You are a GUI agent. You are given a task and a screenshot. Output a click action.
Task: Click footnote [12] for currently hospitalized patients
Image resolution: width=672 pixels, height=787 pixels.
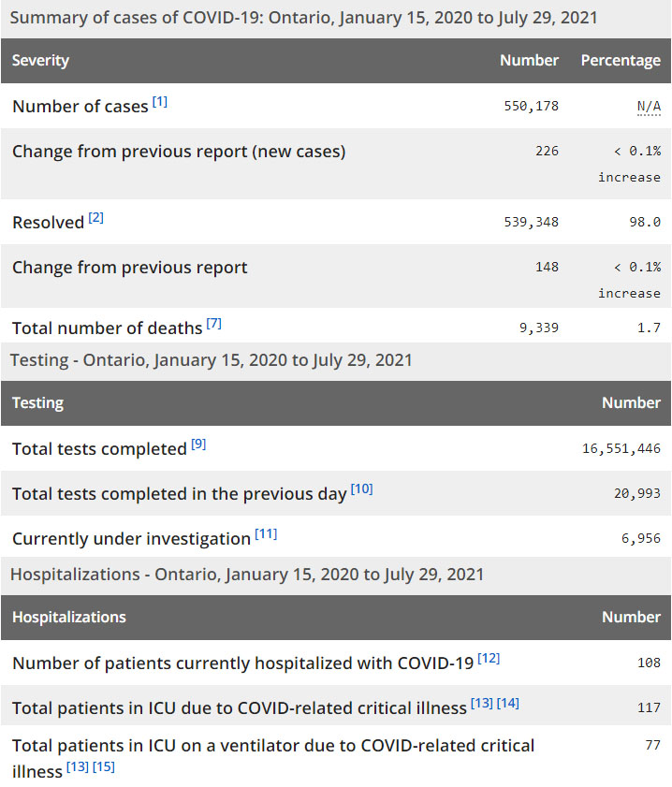[489, 659]
